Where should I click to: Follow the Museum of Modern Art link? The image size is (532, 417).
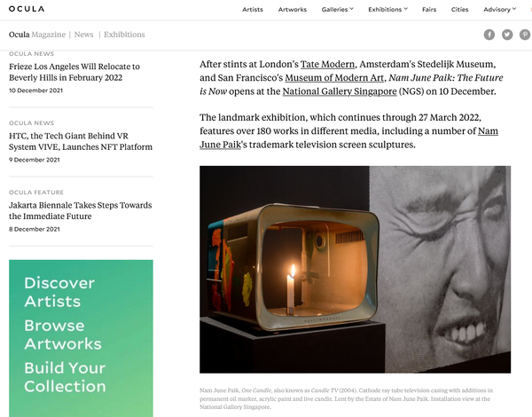click(x=334, y=78)
